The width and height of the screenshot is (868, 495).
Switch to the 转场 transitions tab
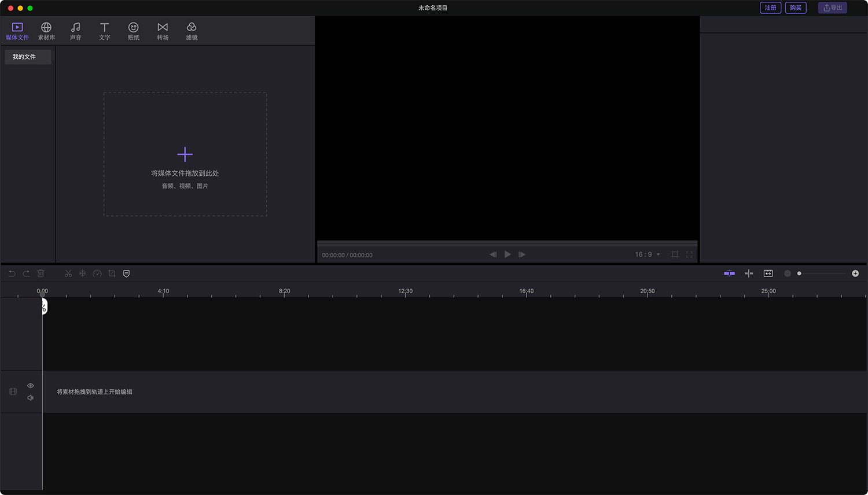[x=163, y=31]
